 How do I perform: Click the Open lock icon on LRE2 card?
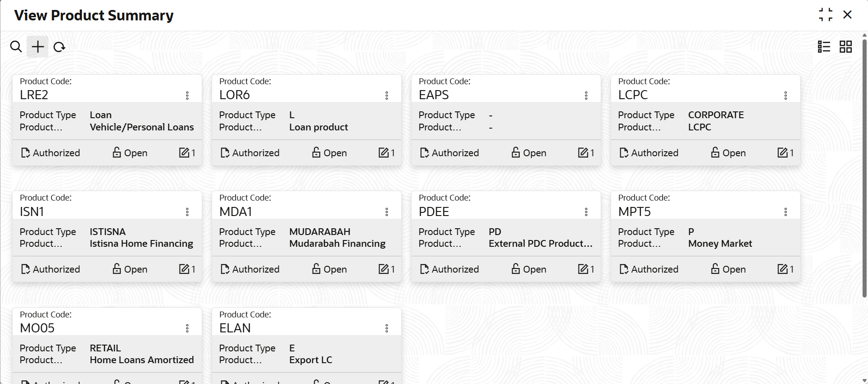(x=117, y=153)
